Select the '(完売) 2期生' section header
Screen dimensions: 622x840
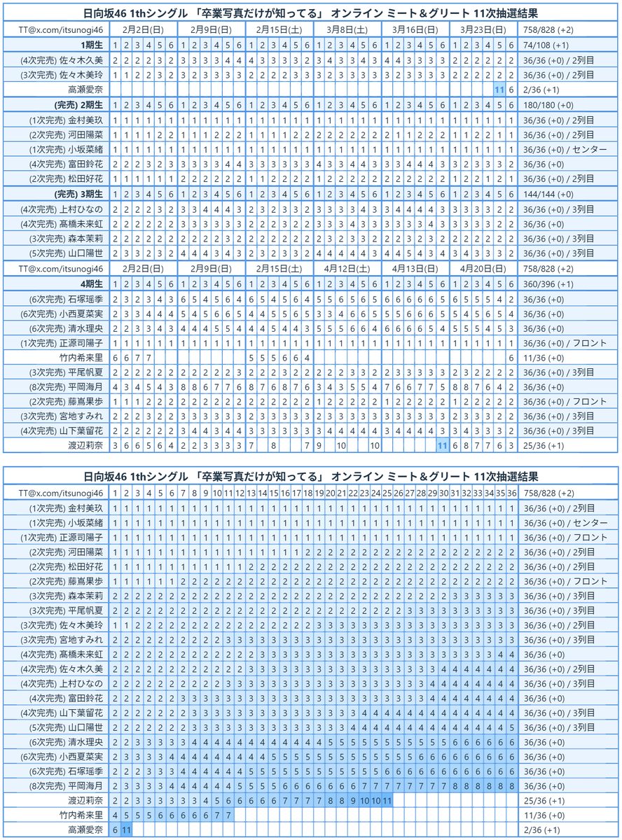tap(78, 105)
